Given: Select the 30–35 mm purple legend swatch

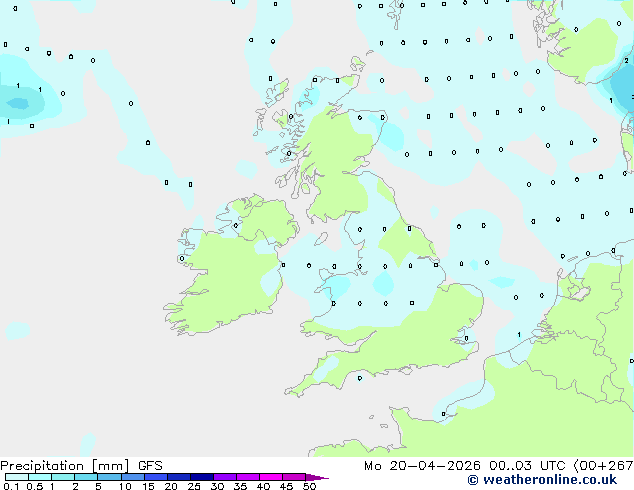Looking at the screenshot, I should click(225, 477).
